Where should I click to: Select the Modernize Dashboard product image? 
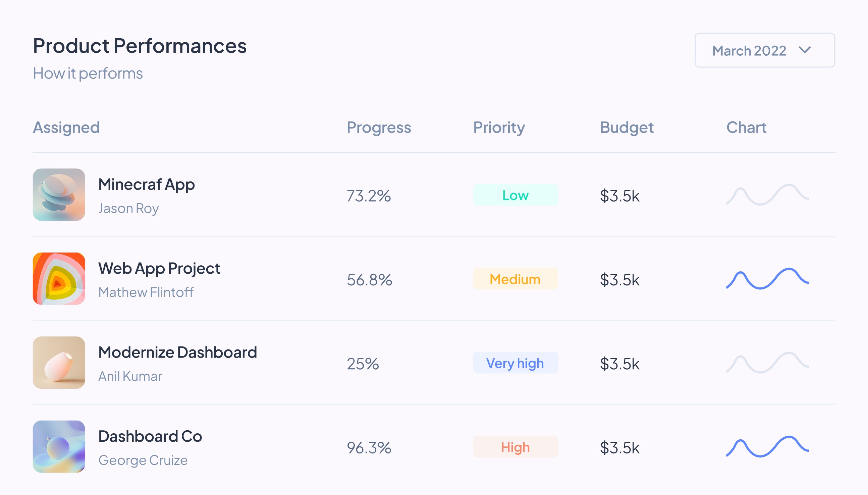(x=59, y=363)
